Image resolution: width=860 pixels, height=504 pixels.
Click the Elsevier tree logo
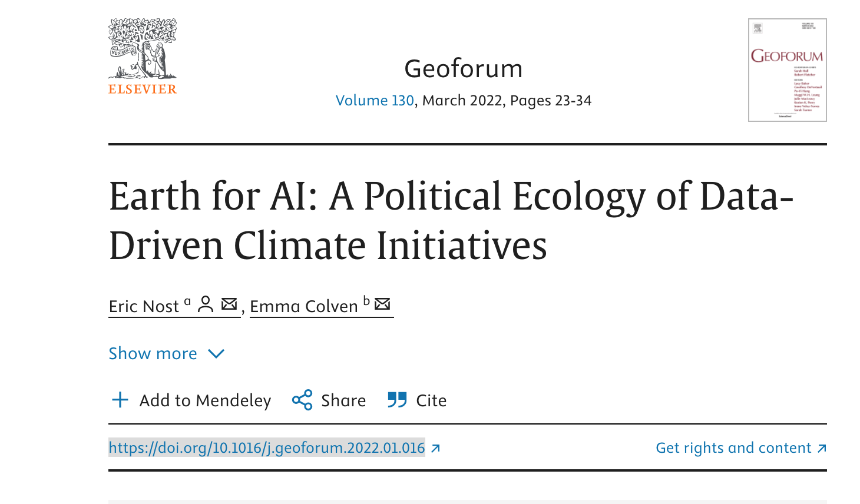143,49
